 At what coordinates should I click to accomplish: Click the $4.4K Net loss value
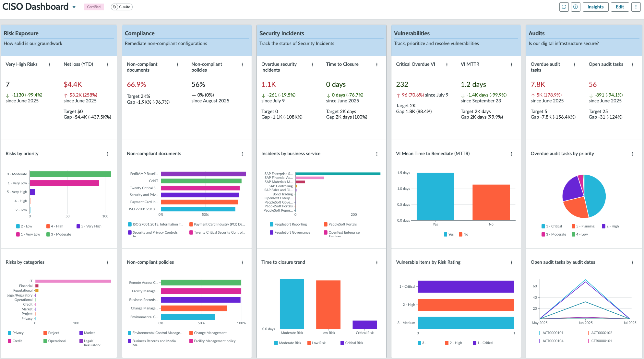[73, 85]
